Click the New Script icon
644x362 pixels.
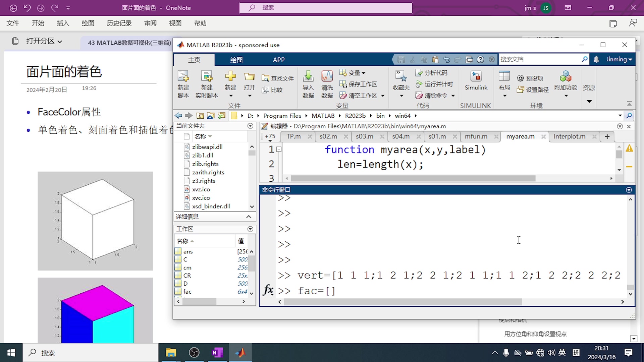(183, 77)
